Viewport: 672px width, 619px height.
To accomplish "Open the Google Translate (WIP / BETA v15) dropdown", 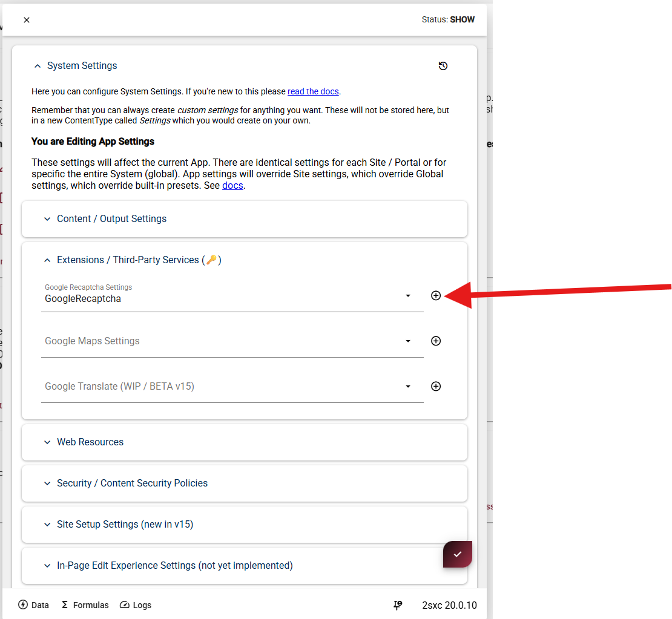I will (407, 387).
